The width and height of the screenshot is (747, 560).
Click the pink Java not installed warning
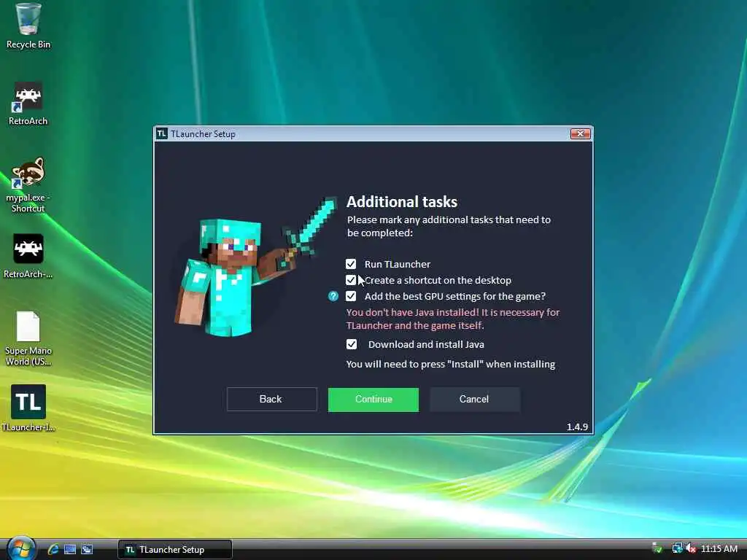[452, 319]
